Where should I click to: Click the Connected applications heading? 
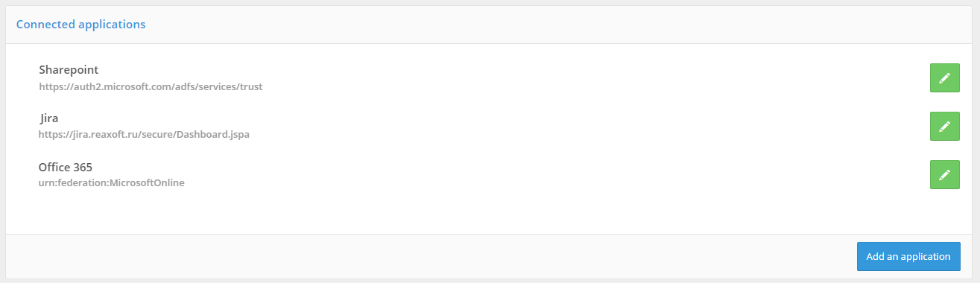click(80, 25)
